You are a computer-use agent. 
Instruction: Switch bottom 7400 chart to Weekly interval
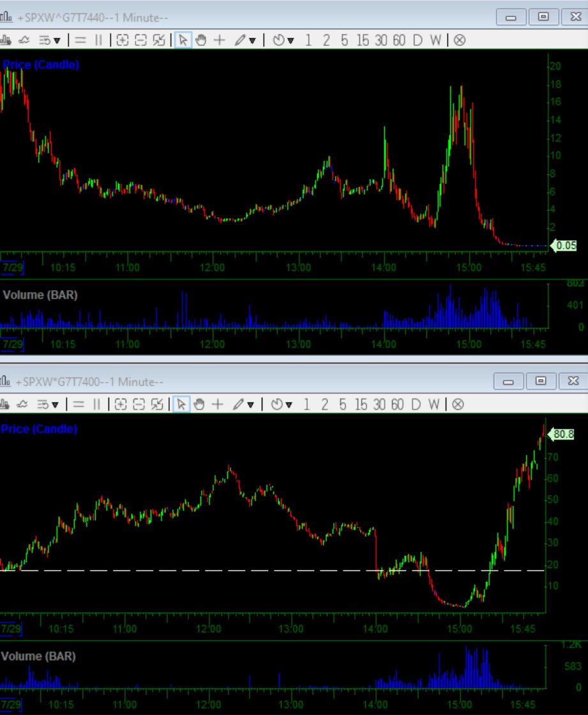(x=433, y=404)
